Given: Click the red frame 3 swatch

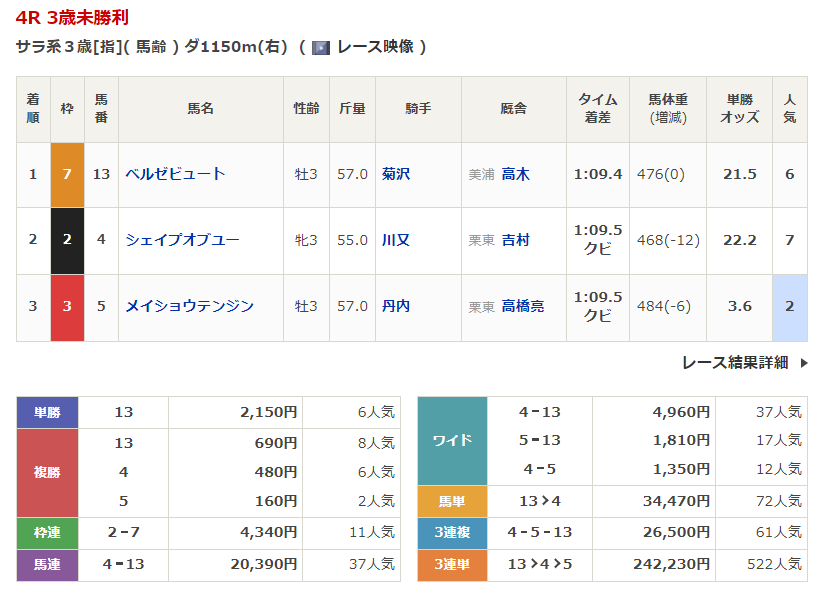Looking at the screenshot, I should [x=67, y=306].
